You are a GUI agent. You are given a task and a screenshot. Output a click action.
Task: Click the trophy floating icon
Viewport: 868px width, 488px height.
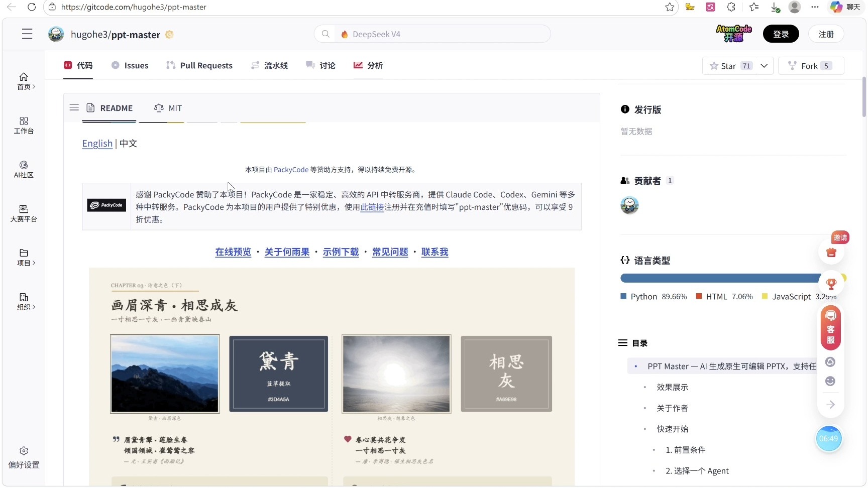831,283
